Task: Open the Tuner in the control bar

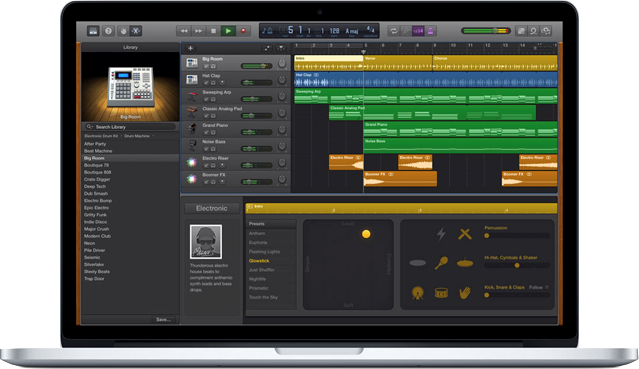Action: pos(406,31)
